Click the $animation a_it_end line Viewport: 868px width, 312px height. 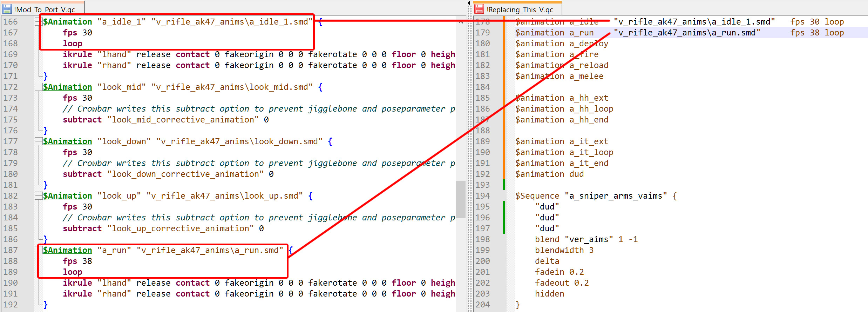coord(562,163)
